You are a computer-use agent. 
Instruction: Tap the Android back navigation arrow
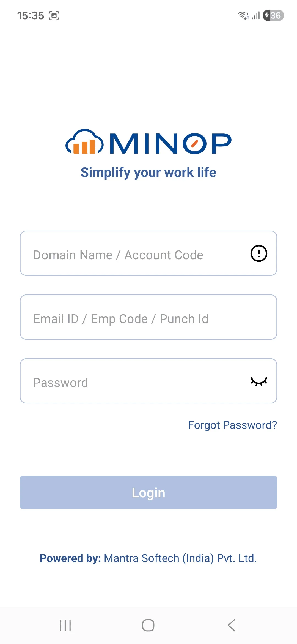232,625
